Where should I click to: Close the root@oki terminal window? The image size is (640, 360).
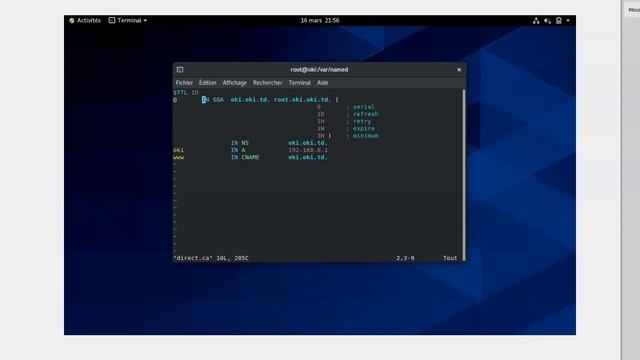459,70
